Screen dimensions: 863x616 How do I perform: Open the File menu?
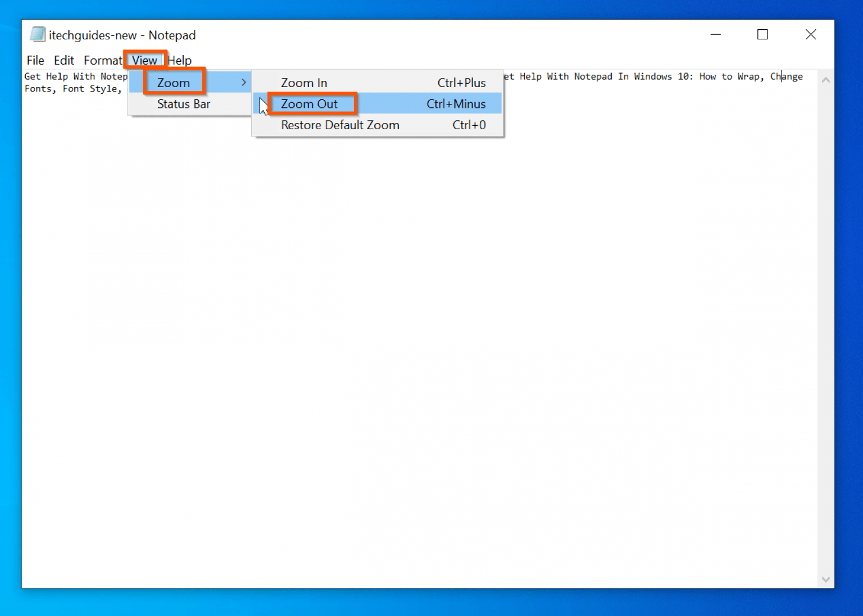coord(35,60)
